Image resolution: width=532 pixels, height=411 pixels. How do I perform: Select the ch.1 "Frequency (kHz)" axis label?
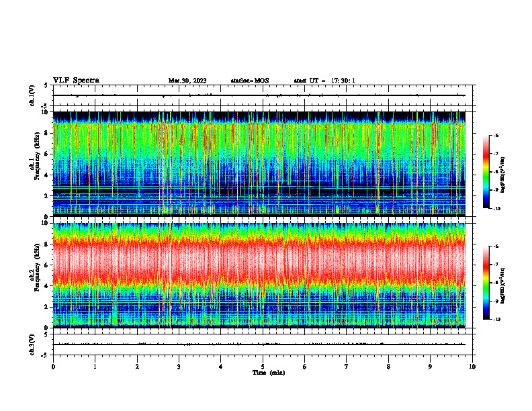click(x=36, y=157)
